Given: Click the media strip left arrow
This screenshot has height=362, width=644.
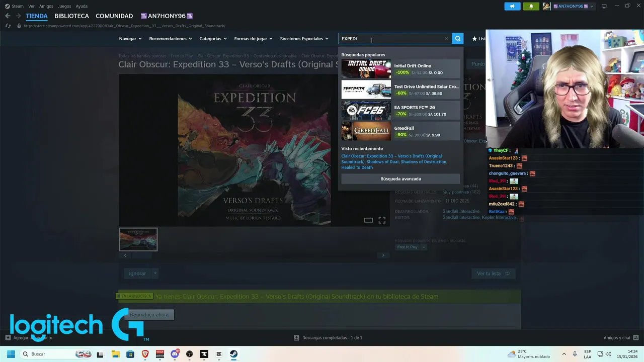Looking at the screenshot, I should point(125,255).
